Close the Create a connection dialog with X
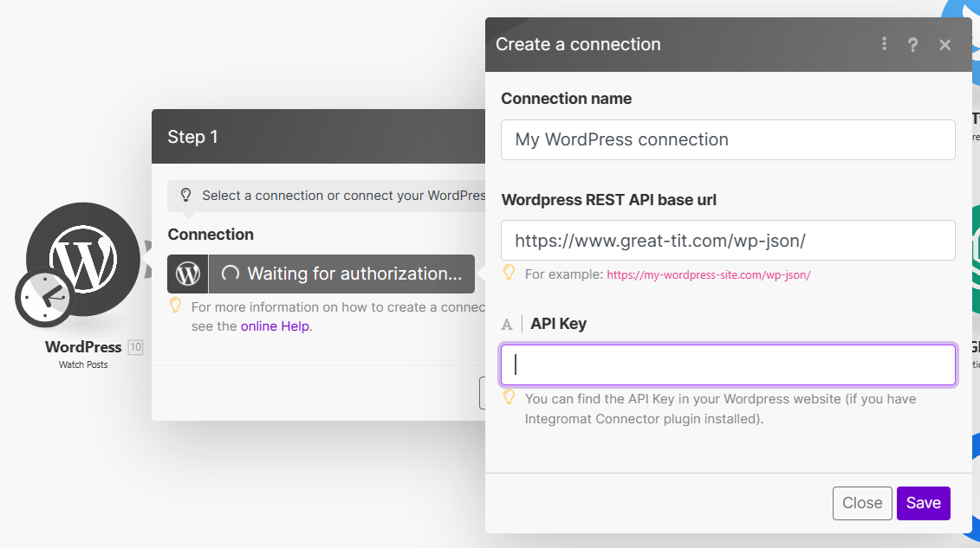 pos(945,44)
